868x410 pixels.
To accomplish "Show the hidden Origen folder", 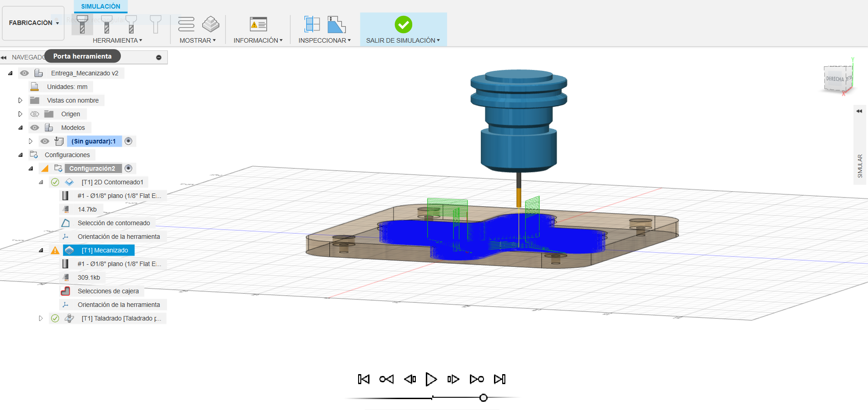I will pos(35,114).
